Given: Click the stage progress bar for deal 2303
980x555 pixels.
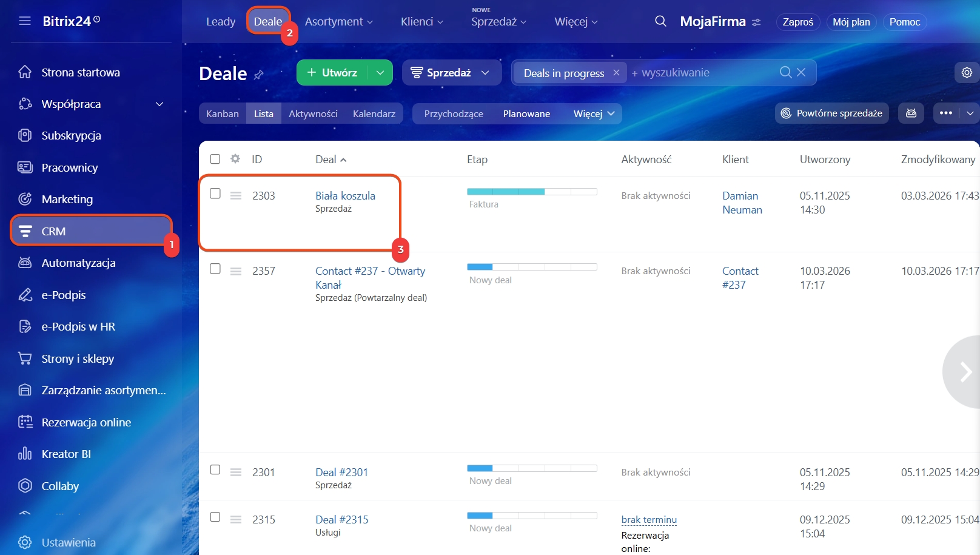Looking at the screenshot, I should [x=531, y=192].
